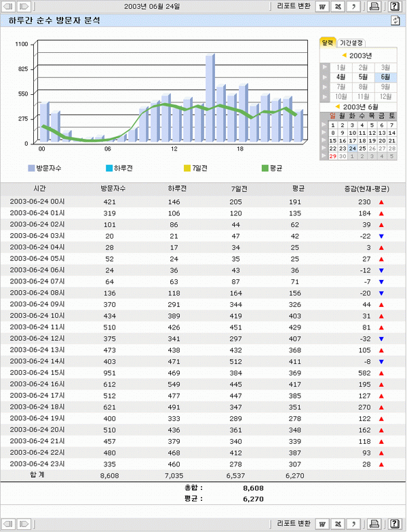Image resolution: width=407 pixels, height=532 pixels.
Task: Open help from the top toolbar
Action: [x=394, y=7]
